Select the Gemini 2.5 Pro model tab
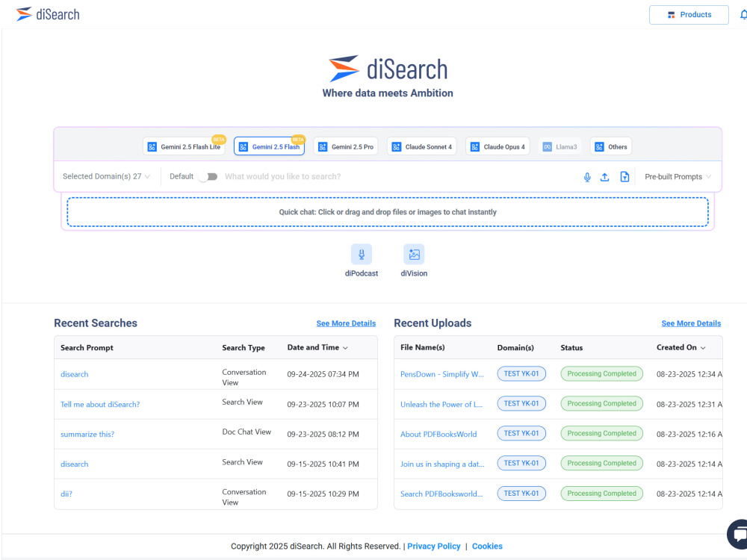The height and width of the screenshot is (560, 747). tap(346, 146)
